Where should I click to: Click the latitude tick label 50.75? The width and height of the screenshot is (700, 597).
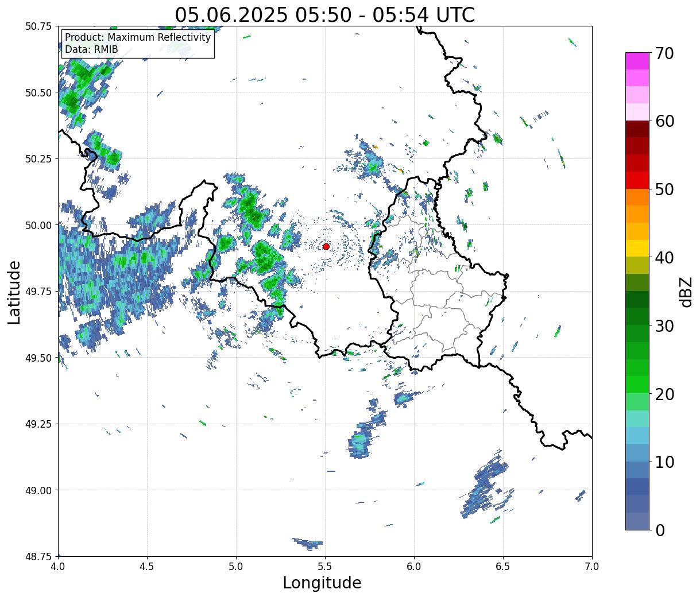(38, 26)
